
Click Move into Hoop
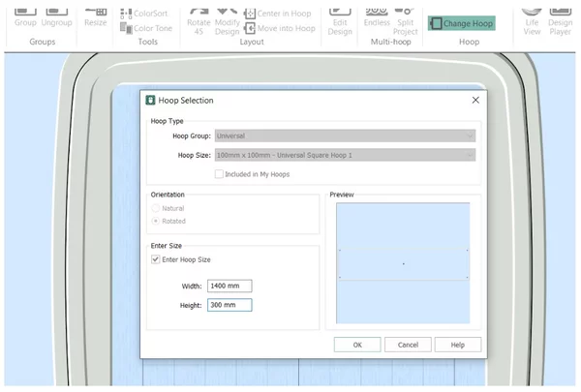[280, 28]
